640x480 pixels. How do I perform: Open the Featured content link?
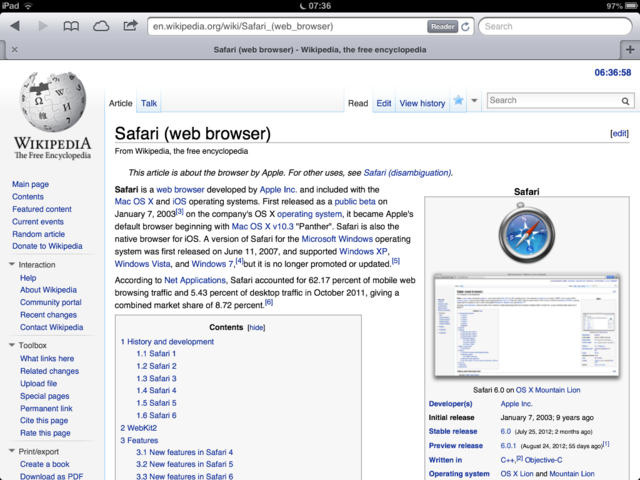point(42,209)
